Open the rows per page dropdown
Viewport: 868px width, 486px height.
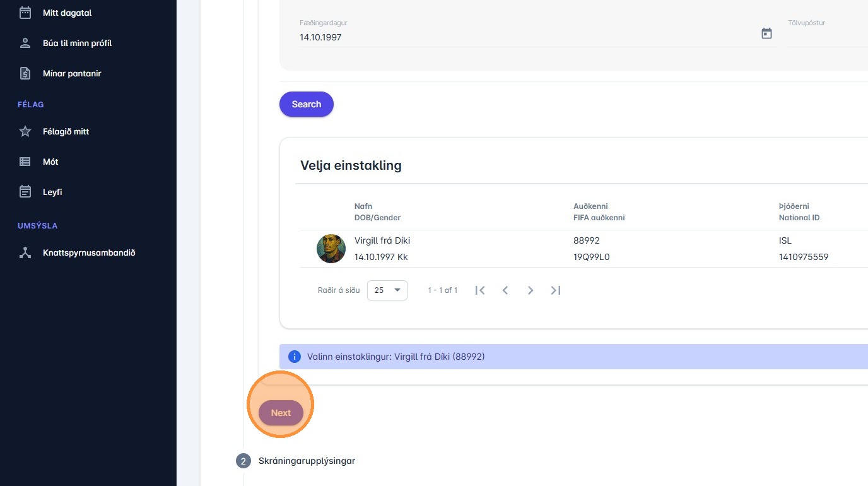pos(387,290)
